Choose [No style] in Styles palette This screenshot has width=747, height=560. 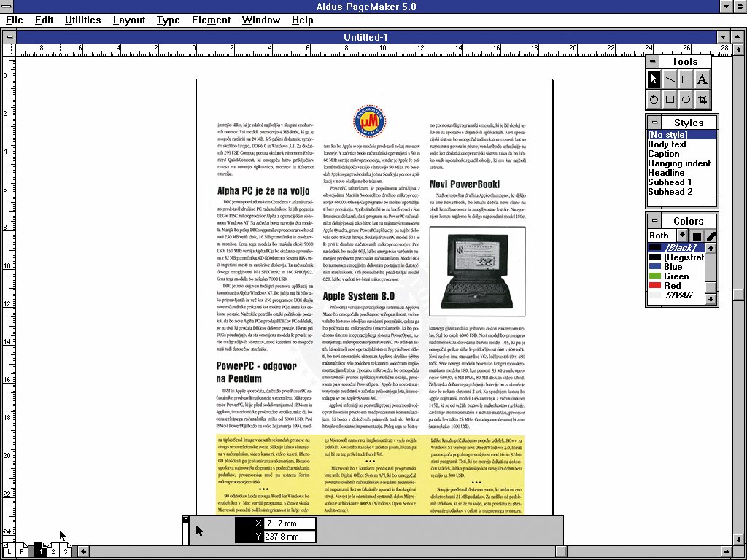(x=682, y=135)
